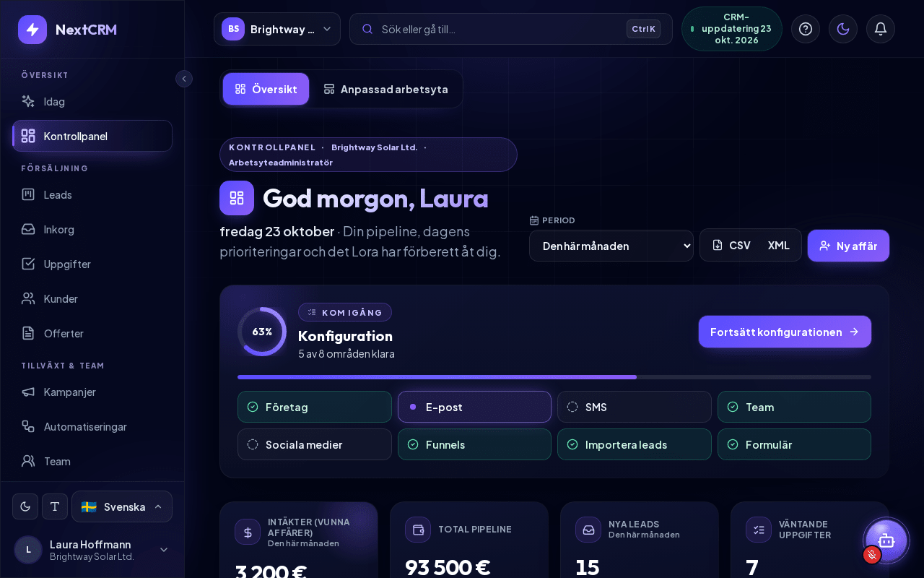
Task: Click the CRM-uppdatering 23 okt. 2026 badge
Action: tap(732, 29)
